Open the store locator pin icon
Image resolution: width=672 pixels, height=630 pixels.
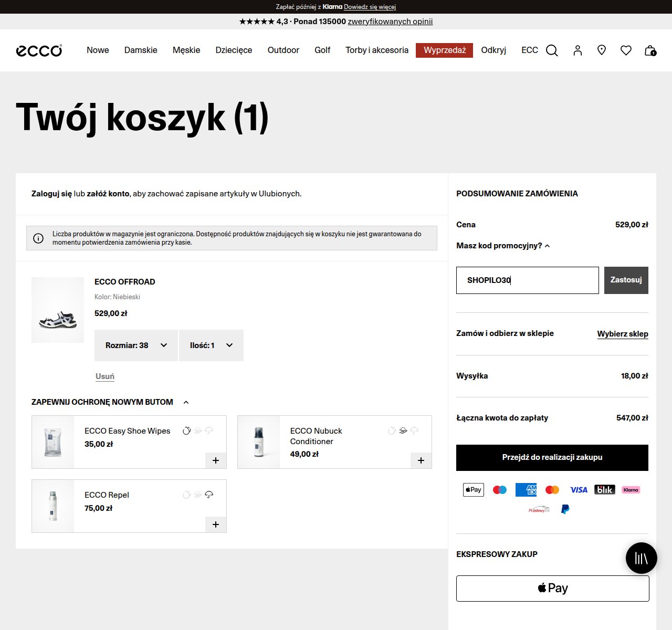[602, 50]
